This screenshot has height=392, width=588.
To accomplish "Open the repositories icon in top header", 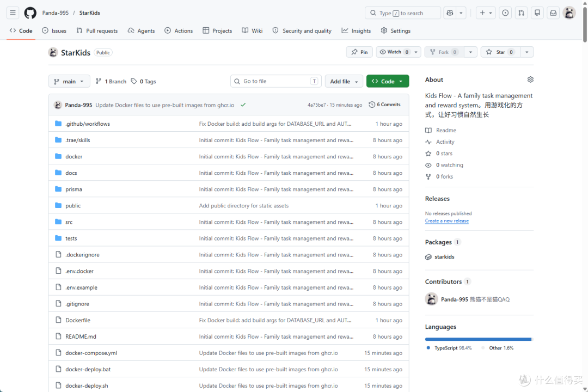I will pos(537,13).
